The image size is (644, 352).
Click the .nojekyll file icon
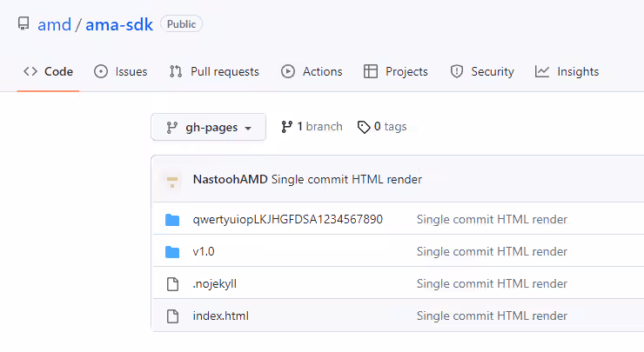tap(172, 284)
